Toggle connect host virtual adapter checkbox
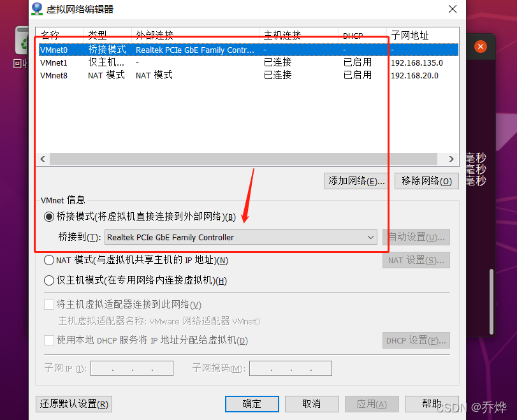517x420 pixels. click(49, 304)
